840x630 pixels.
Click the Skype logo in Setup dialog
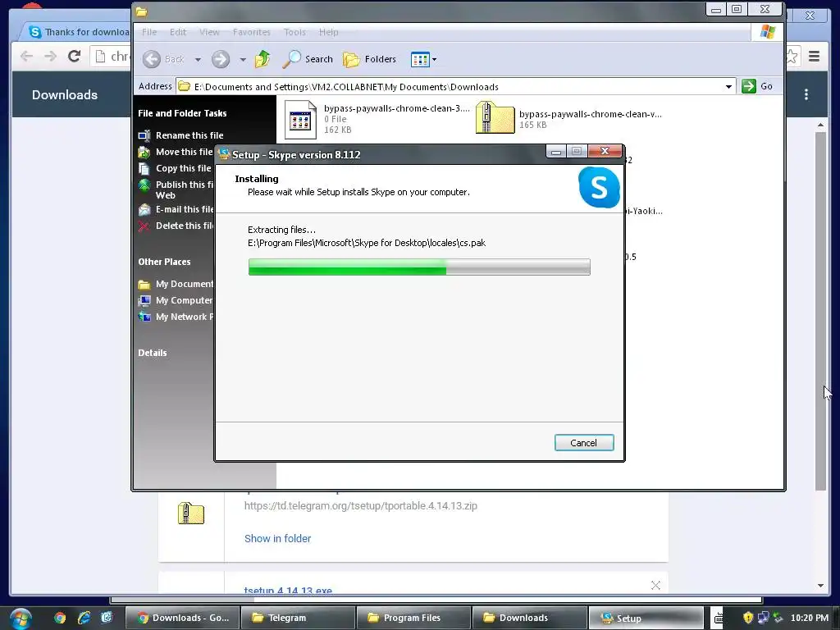coord(599,187)
